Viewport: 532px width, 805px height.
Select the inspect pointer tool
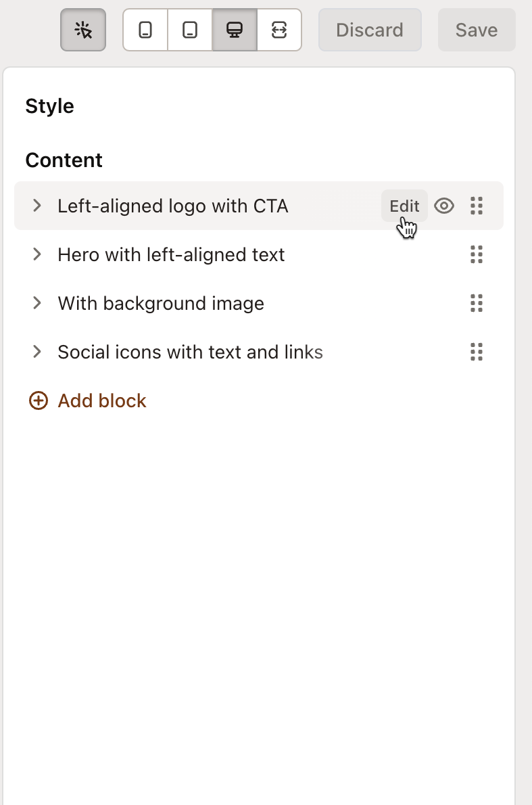click(82, 30)
